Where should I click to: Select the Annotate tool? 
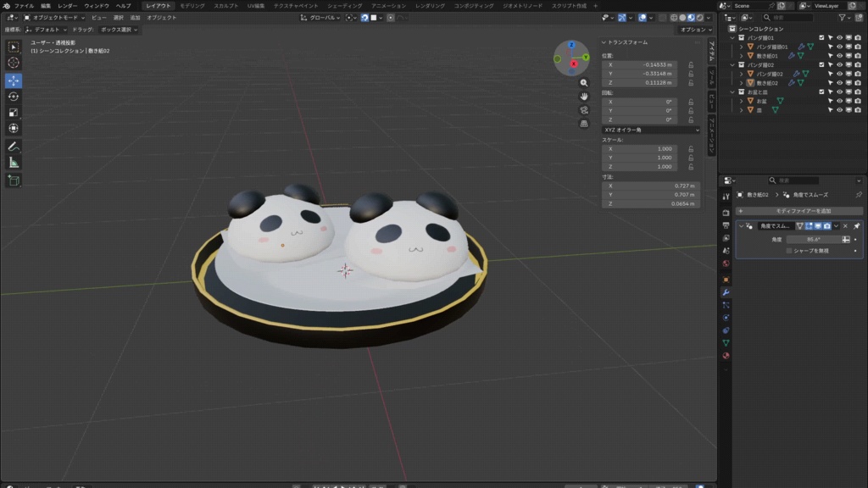(13, 147)
